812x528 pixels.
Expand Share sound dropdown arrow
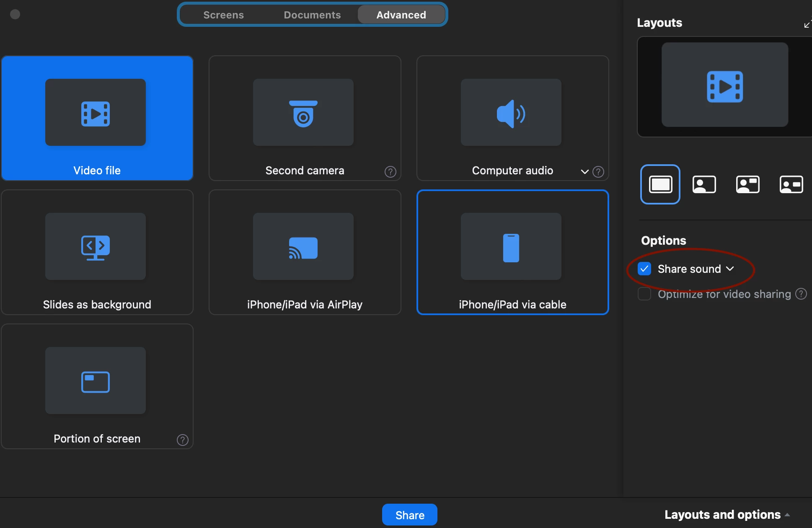pyautogui.click(x=730, y=269)
